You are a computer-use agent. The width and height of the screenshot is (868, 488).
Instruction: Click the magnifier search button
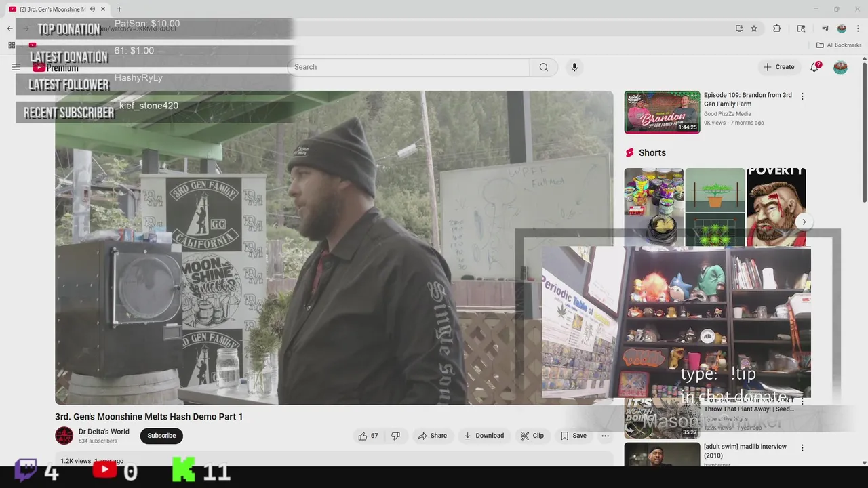[x=544, y=67]
